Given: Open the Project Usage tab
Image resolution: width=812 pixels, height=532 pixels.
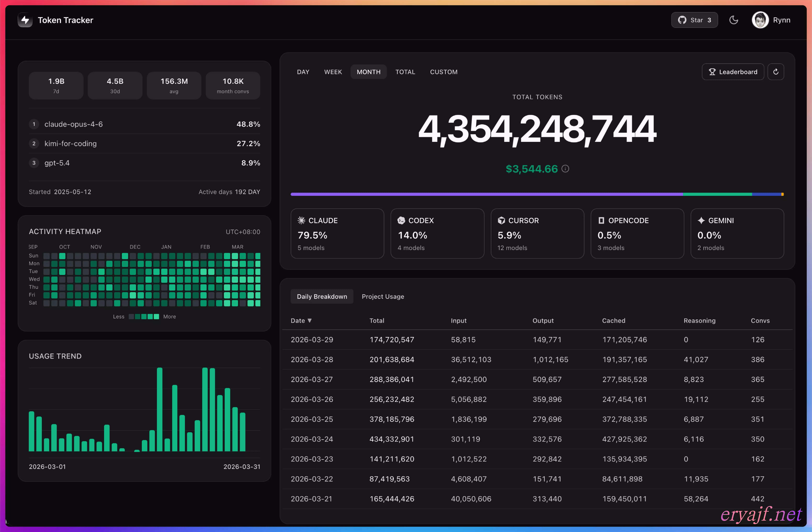Looking at the screenshot, I should pyautogui.click(x=383, y=296).
